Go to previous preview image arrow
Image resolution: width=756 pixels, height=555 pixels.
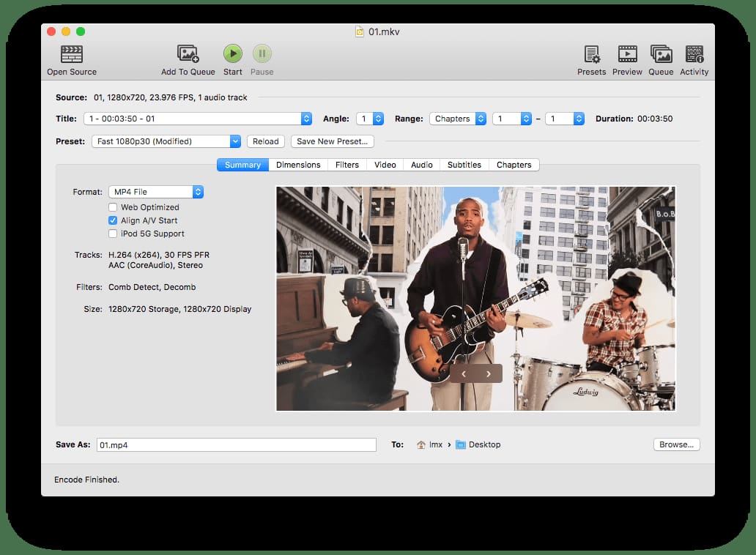pos(464,373)
